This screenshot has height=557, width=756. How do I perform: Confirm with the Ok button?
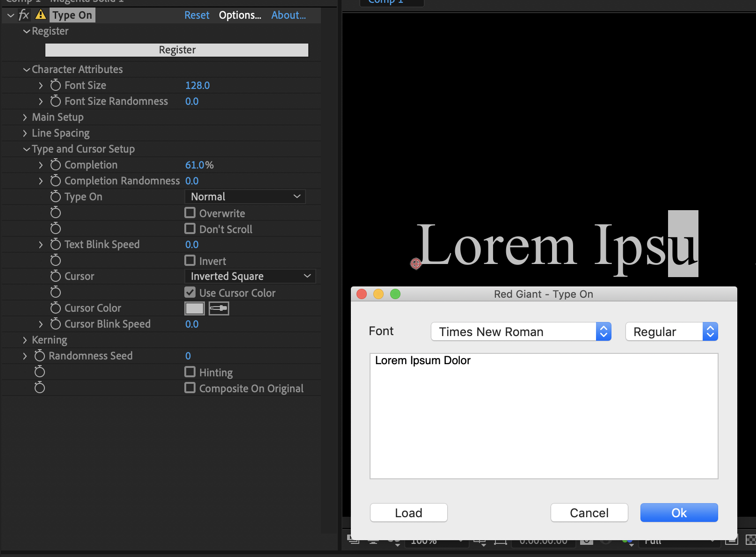point(679,513)
